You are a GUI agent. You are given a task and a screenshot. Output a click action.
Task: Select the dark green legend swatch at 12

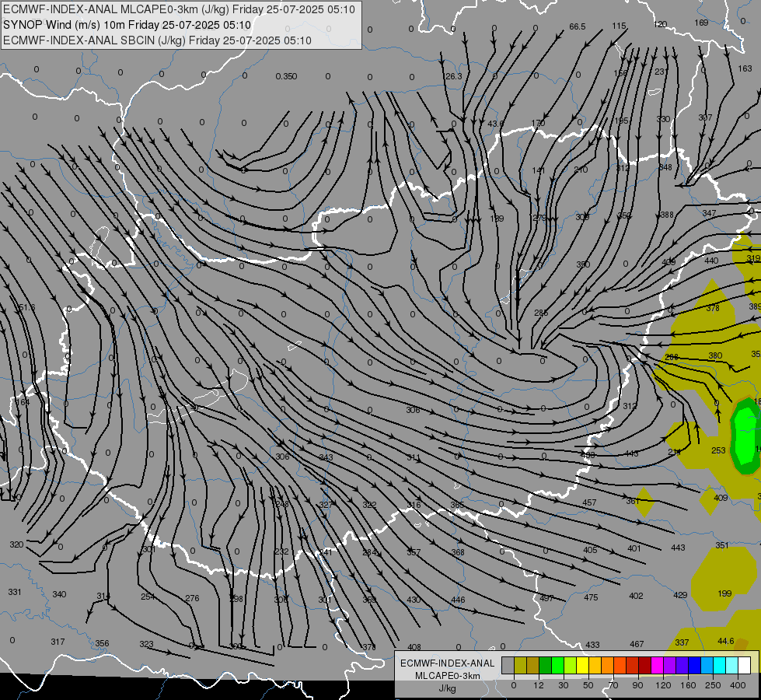pyautogui.click(x=545, y=666)
